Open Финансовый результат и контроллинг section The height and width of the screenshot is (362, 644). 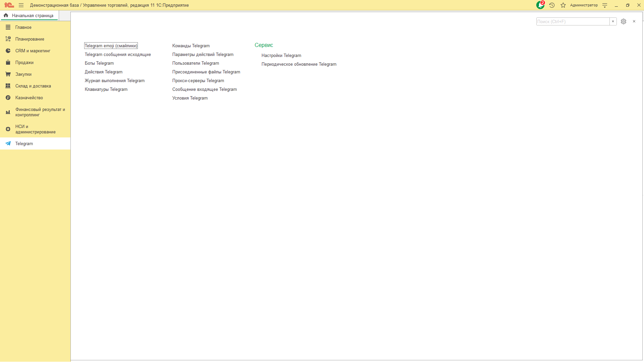tap(35, 112)
